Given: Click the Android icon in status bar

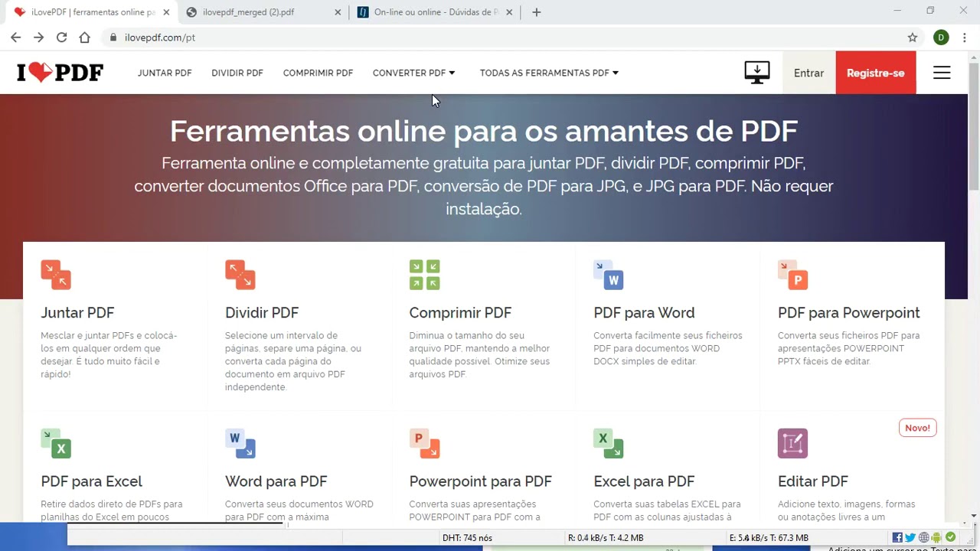Looking at the screenshot, I should click(936, 537).
